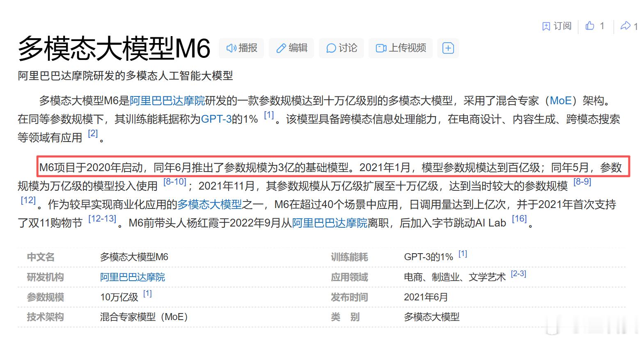This screenshot has width=644, height=341.
Task: Click reference [8-9] after 较大的参数规模
Action: click(x=582, y=182)
